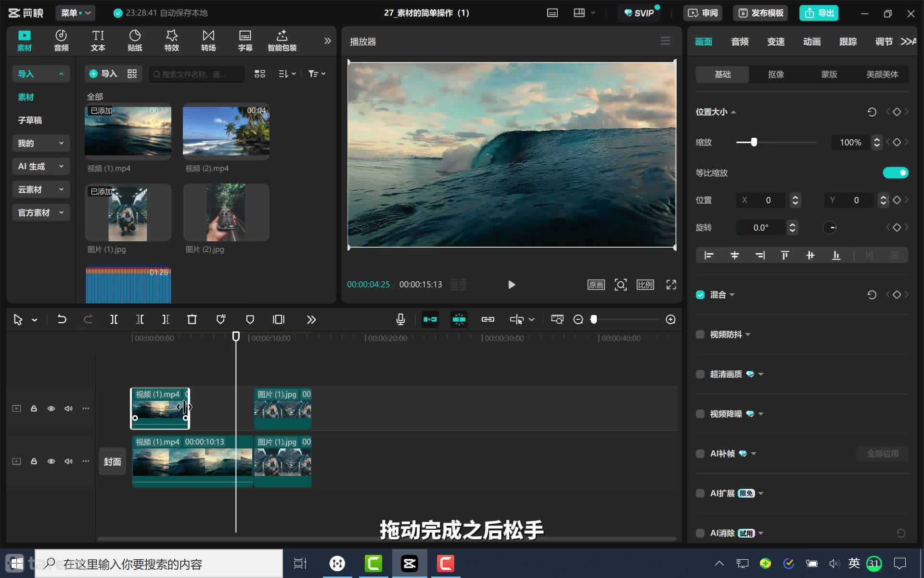The height and width of the screenshot is (578, 924).
Task: Open the 智能包装 smart packaging icon
Action: [282, 40]
